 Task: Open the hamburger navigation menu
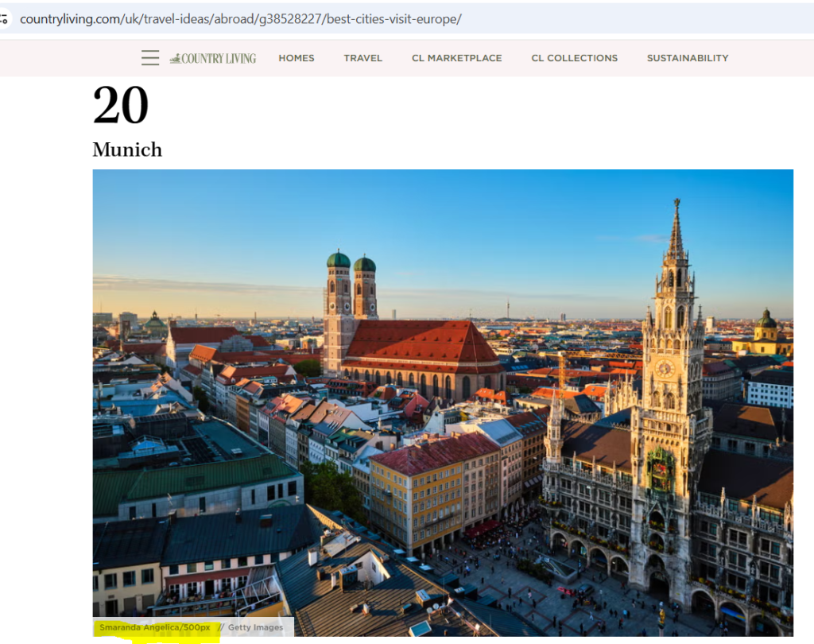click(x=150, y=58)
